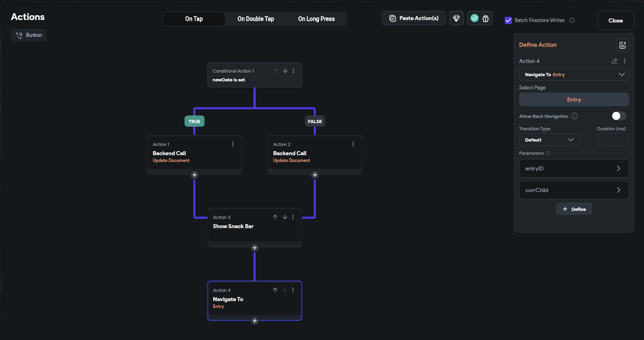Screen dimensions: 644x340
Task: Enable Allow Back Navigation switch
Action: click(x=619, y=116)
